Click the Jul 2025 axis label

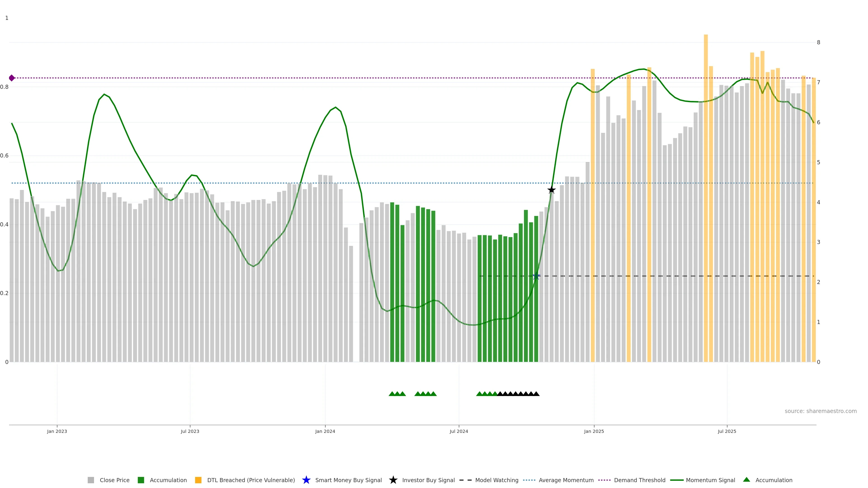click(x=727, y=432)
